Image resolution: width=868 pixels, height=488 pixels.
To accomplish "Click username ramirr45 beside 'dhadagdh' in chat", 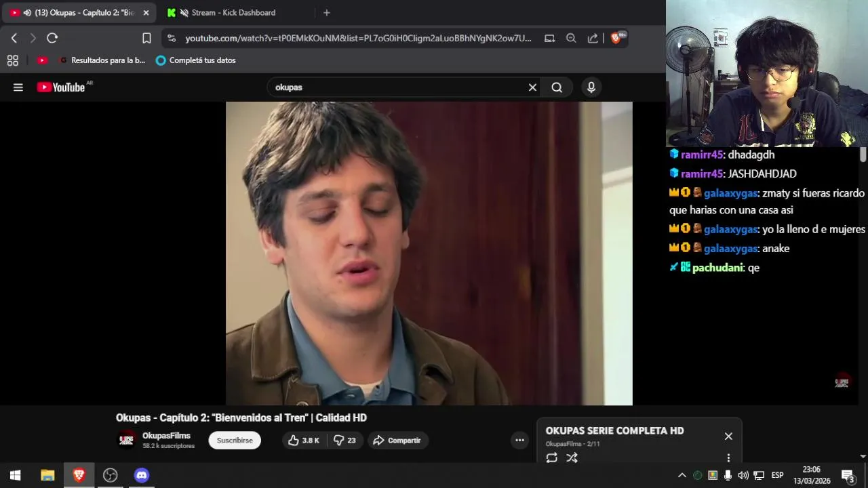I will tap(702, 155).
